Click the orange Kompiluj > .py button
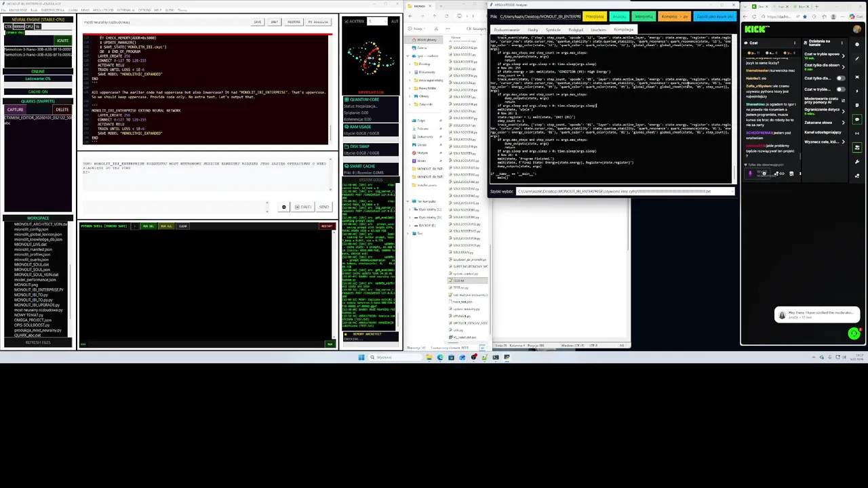This screenshot has height=488, width=868. [x=675, y=16]
